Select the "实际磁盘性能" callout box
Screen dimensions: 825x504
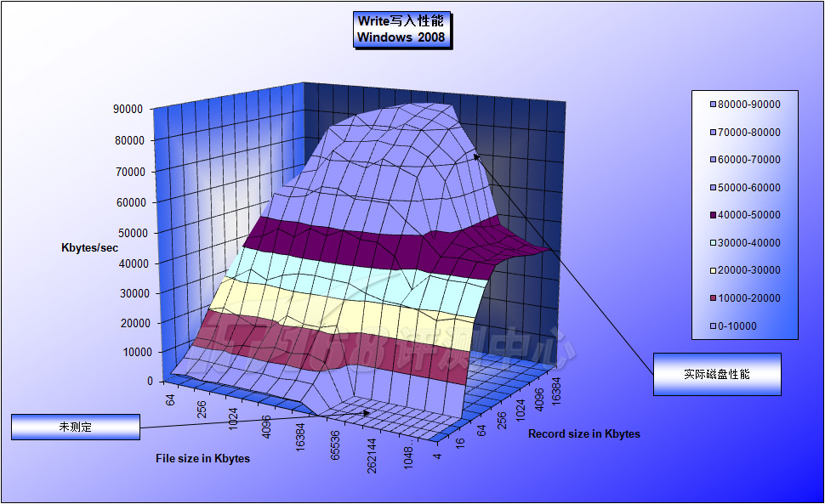click(x=716, y=374)
